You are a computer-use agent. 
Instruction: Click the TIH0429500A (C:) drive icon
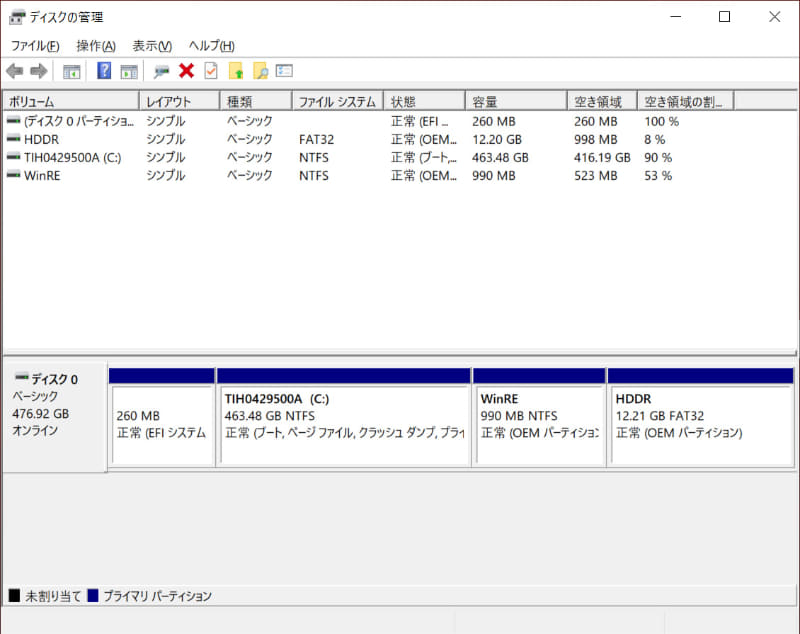(x=13, y=157)
